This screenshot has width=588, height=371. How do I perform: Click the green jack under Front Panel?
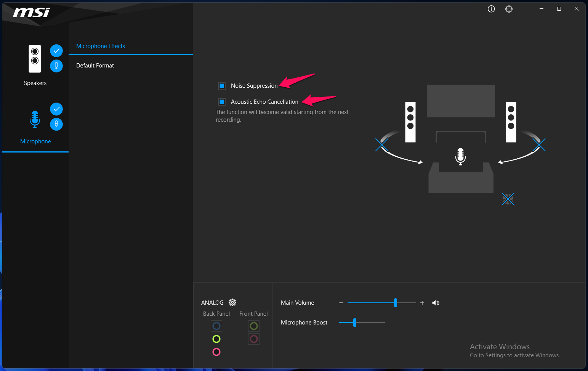pyautogui.click(x=254, y=326)
